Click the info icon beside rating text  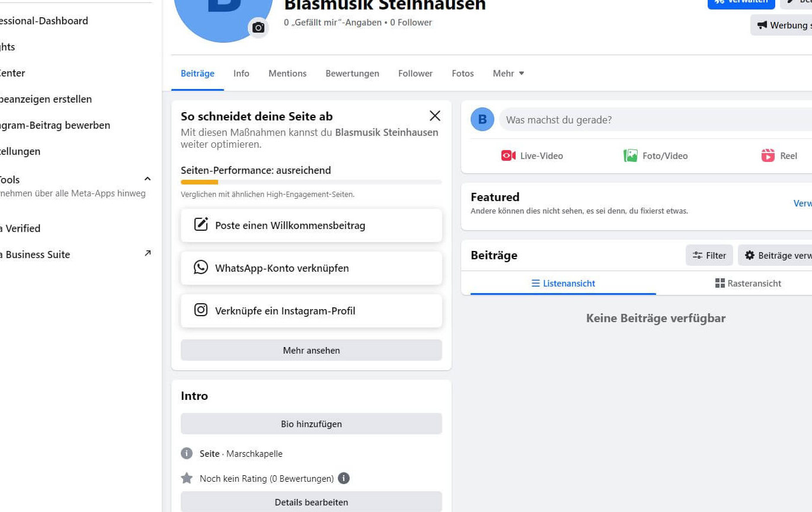[x=344, y=478]
